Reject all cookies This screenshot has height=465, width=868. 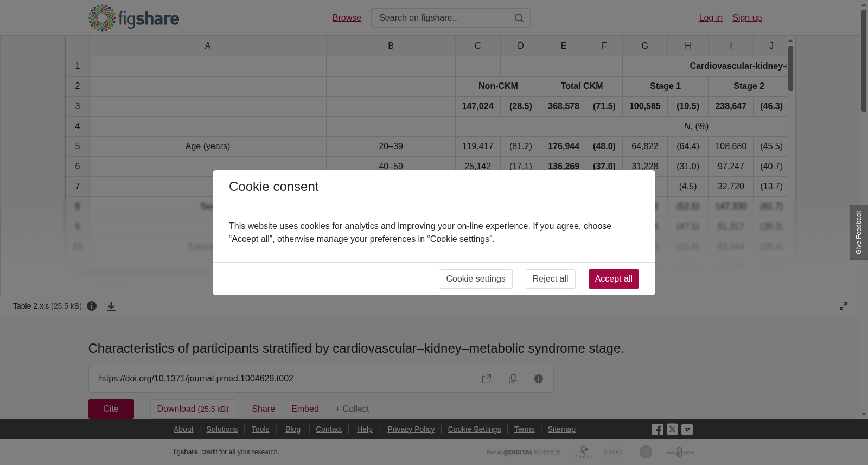[x=550, y=279]
